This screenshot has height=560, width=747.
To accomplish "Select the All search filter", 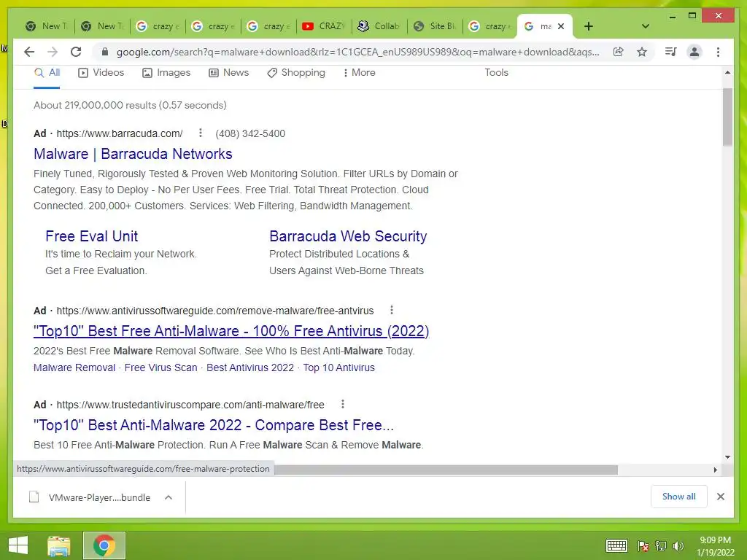I will [x=47, y=73].
